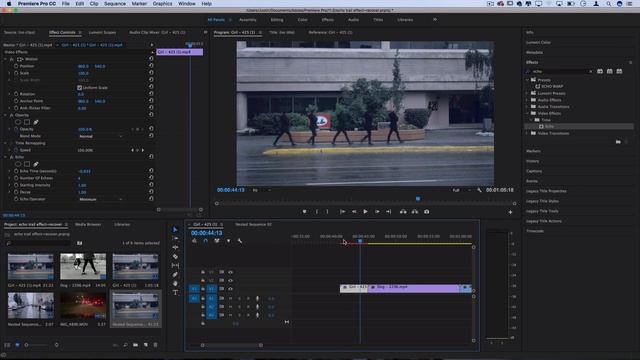This screenshot has width=640, height=360.
Task: Open Program monitor zoom level dropdown
Action: 261,190
